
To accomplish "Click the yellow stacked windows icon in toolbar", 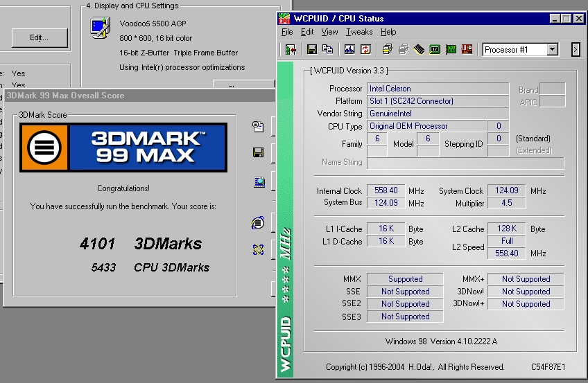I will pyautogui.click(x=386, y=49).
